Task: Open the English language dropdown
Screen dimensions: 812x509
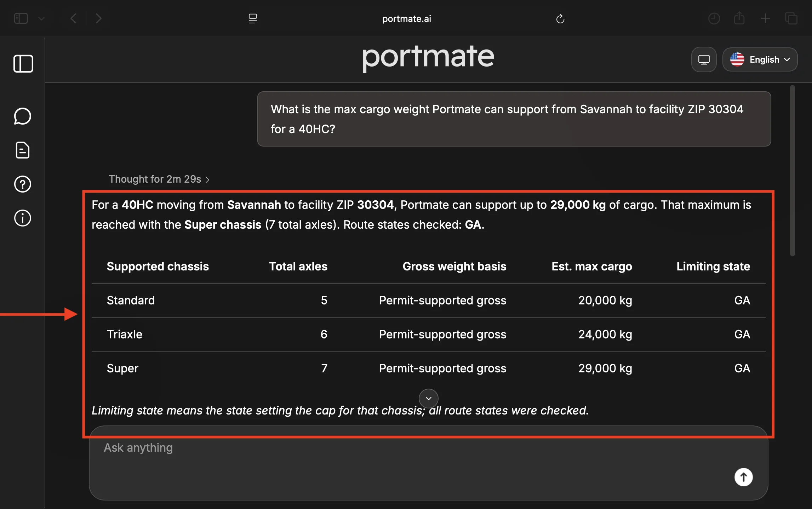Action: (760, 59)
